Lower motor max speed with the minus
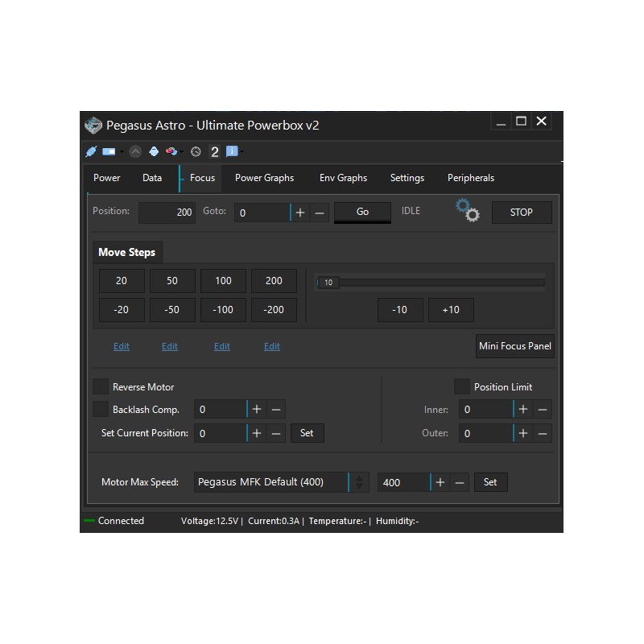 point(460,482)
